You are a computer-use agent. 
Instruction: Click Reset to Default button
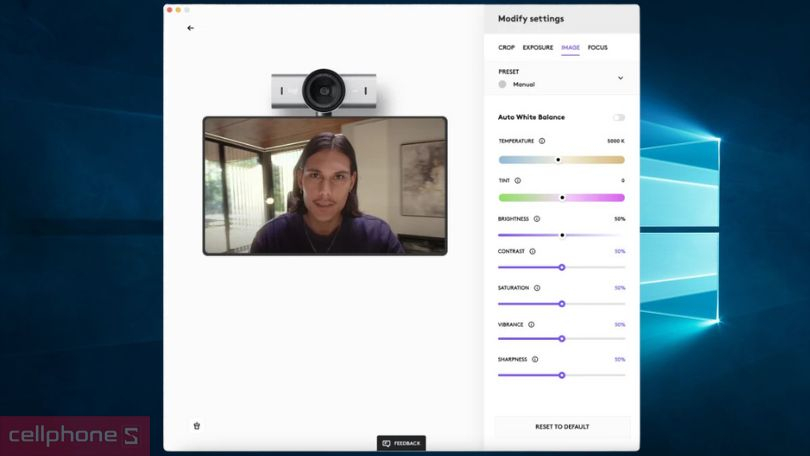coord(562,427)
